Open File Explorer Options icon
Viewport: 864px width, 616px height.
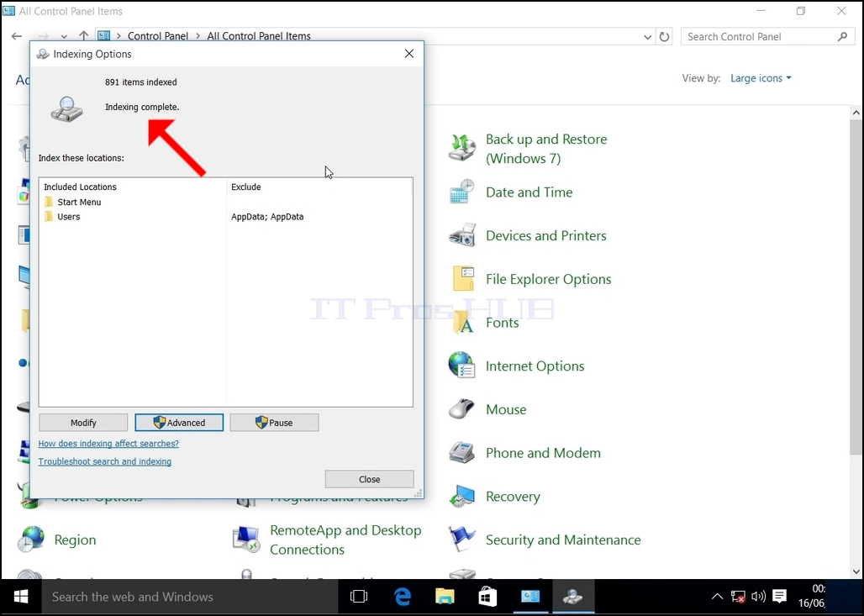pos(463,279)
